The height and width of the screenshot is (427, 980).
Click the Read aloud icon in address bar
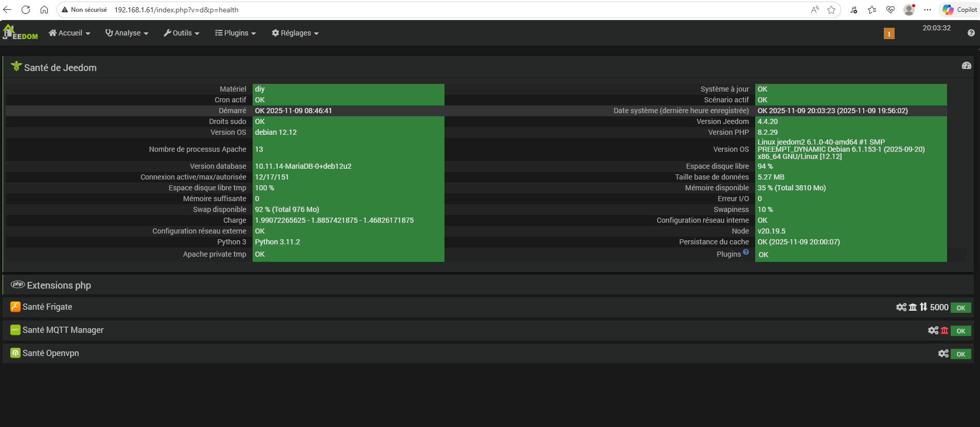tap(815, 10)
